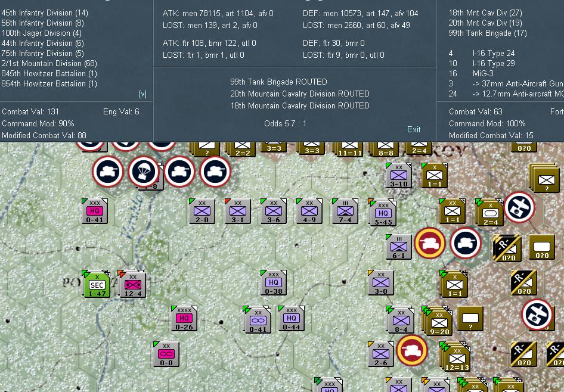
Task: Click '18th Mountain Cavalry Division ROUTED' line
Action: coord(300,105)
